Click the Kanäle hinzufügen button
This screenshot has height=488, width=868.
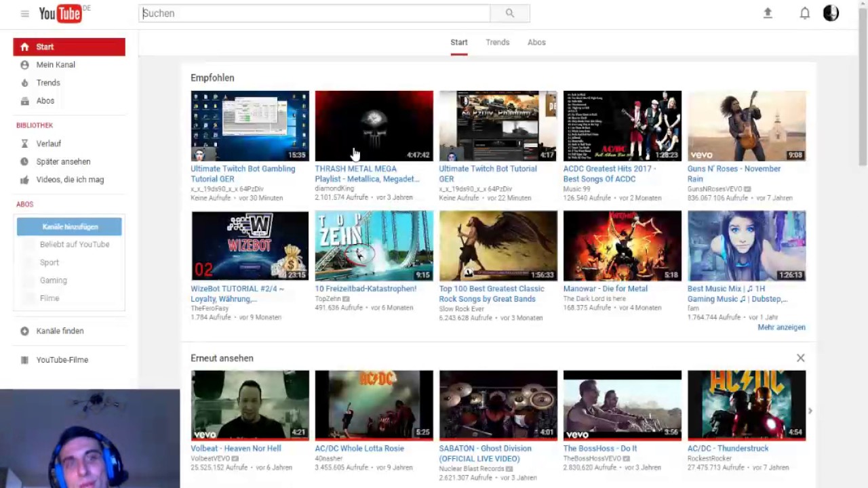tap(69, 226)
